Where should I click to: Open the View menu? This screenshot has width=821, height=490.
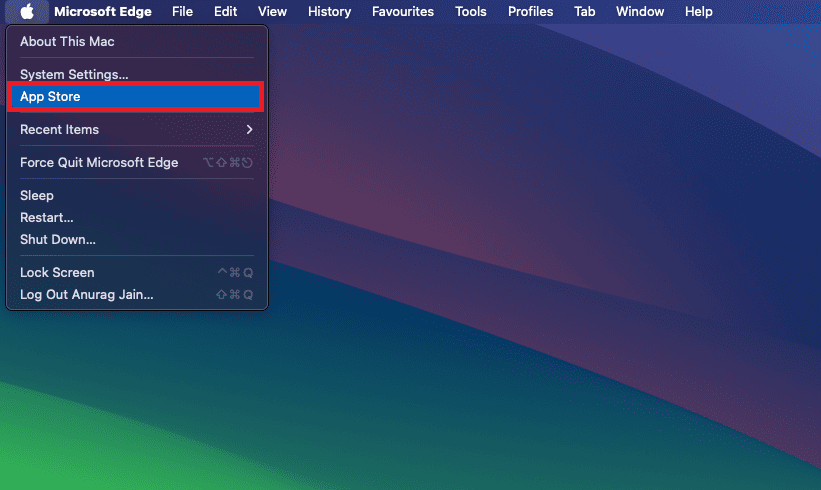click(272, 12)
